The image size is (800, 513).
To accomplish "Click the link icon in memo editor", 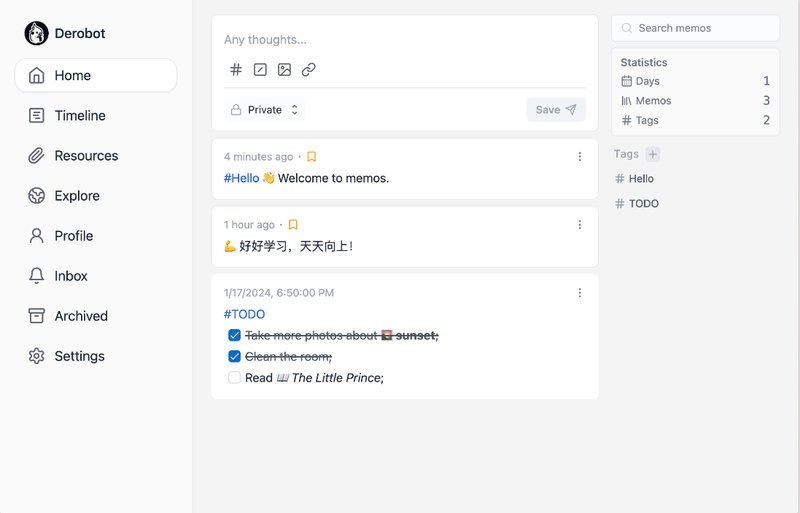I will click(309, 70).
